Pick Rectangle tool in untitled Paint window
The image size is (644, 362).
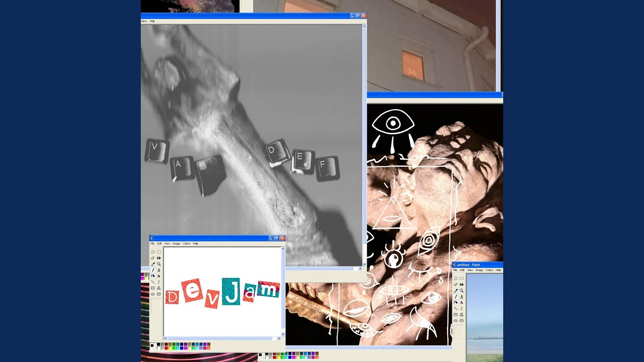coord(456,315)
